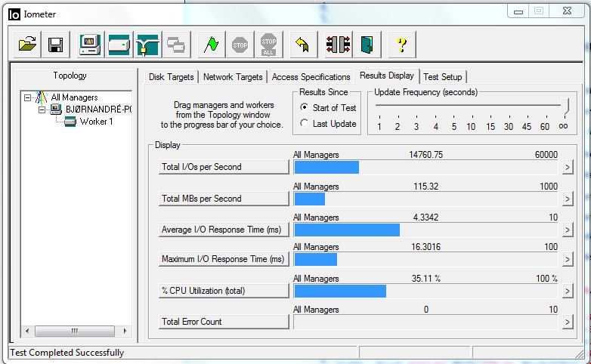This screenshot has height=364, width=591.
Task: Select Last Update radio button
Action: coord(304,123)
